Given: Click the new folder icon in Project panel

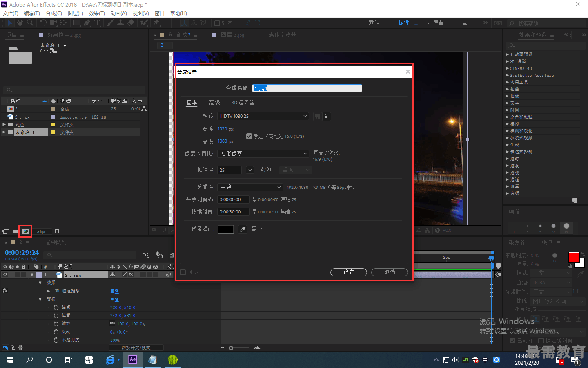Looking at the screenshot, I should (x=16, y=231).
